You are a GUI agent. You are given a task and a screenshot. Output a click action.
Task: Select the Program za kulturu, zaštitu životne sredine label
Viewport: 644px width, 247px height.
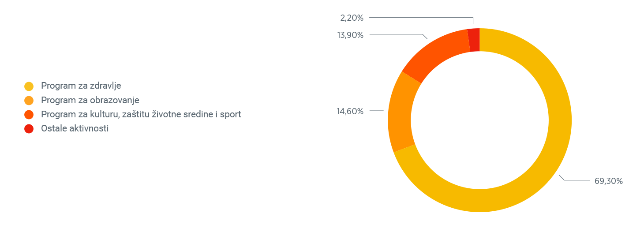click(141, 114)
